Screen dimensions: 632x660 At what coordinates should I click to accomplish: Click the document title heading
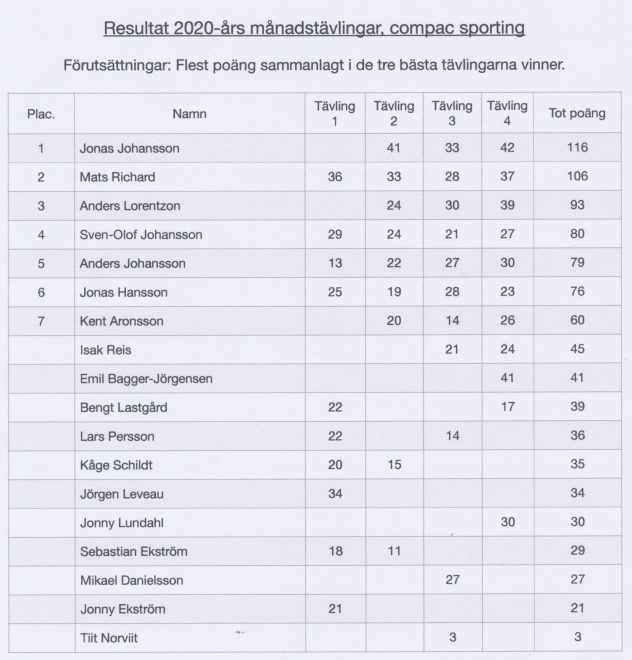(x=314, y=29)
